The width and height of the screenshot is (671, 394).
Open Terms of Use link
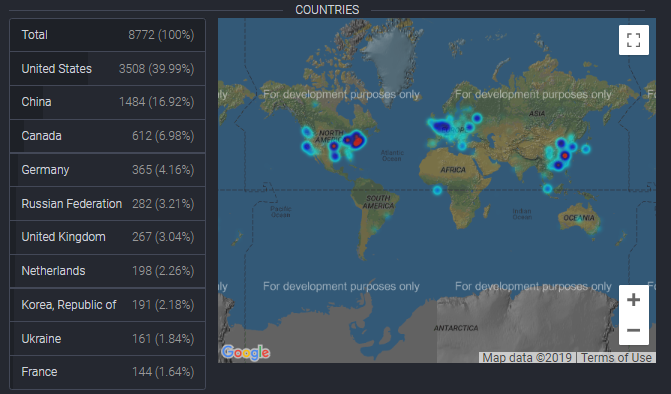point(616,358)
